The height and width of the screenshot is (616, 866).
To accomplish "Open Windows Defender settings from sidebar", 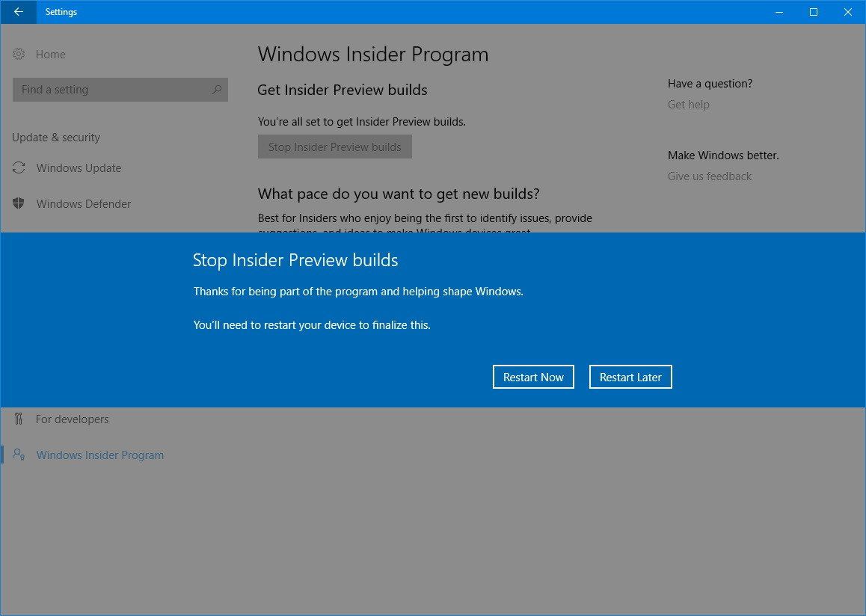I will [x=83, y=203].
